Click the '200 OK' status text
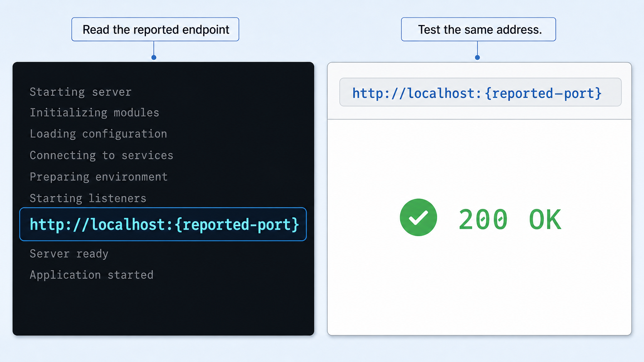 click(510, 220)
